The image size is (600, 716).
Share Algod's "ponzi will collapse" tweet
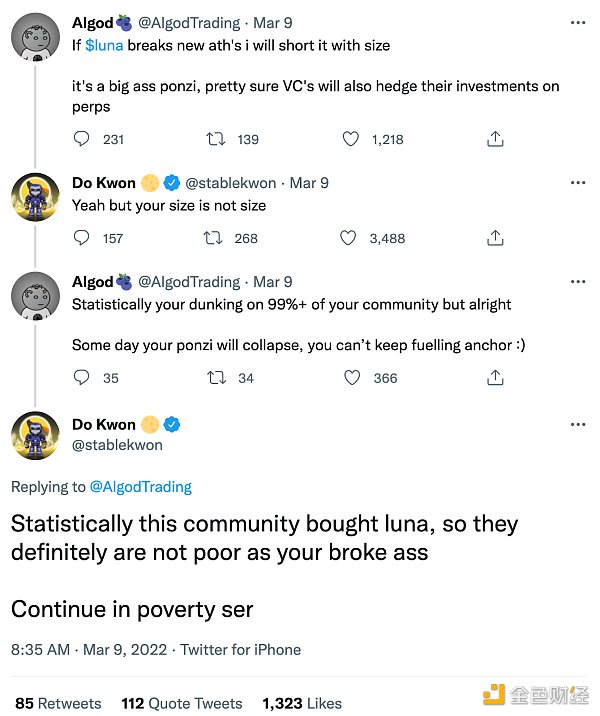[x=495, y=378]
